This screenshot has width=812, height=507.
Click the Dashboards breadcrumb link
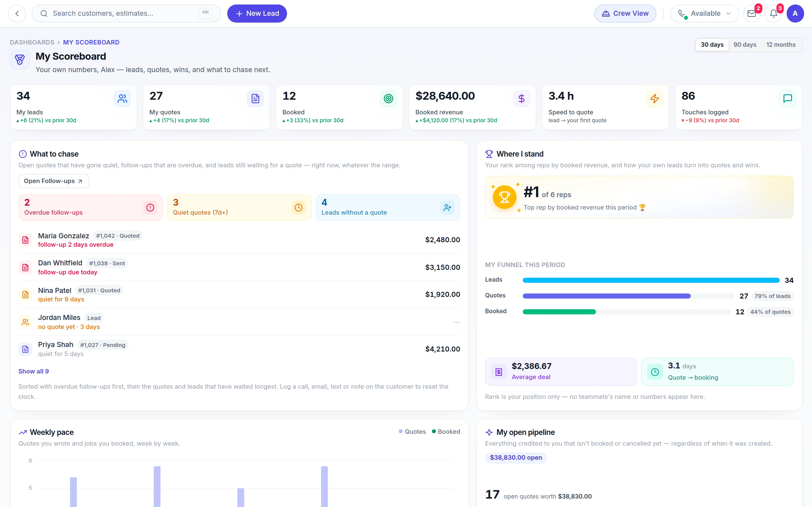pyautogui.click(x=32, y=42)
